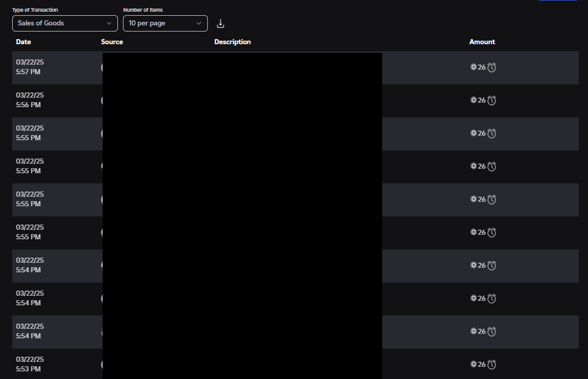Click the Robux icon on a 5:54 PM row
The image size is (588, 379).
point(473,265)
